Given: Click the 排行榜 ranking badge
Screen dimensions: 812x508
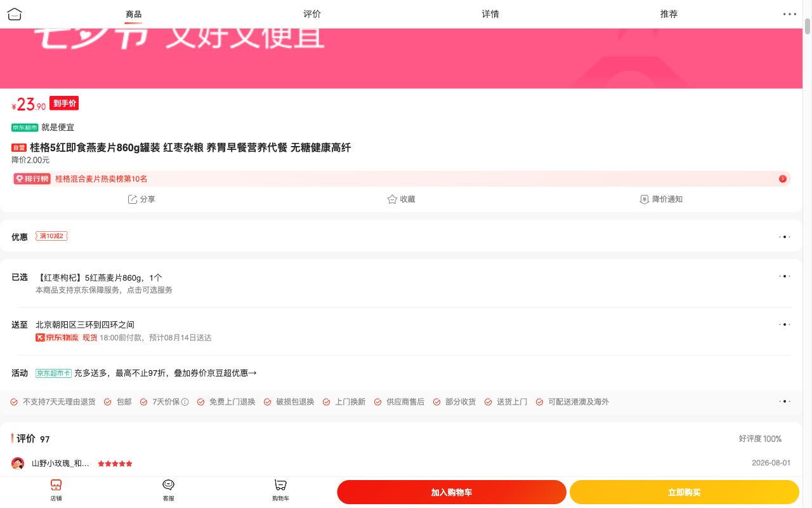Looking at the screenshot, I should [x=32, y=179].
